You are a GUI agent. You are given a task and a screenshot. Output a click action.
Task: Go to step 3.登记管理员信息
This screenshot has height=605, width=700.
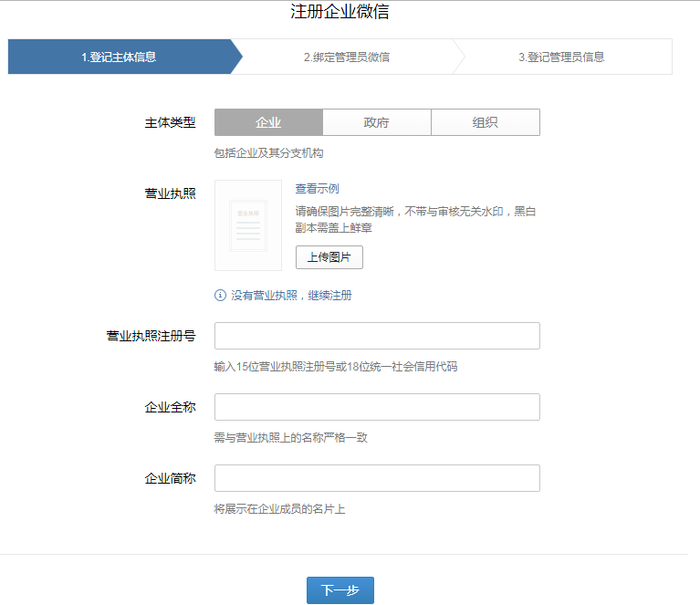(x=561, y=57)
